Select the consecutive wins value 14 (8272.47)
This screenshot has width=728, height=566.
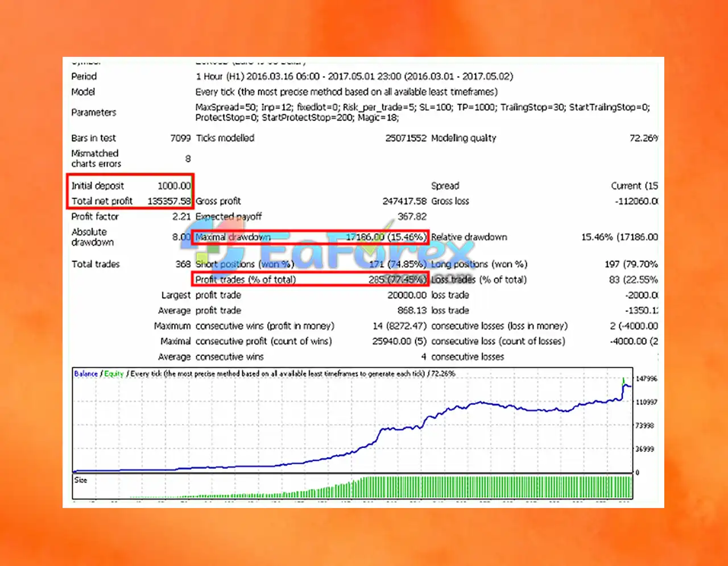tap(399, 326)
